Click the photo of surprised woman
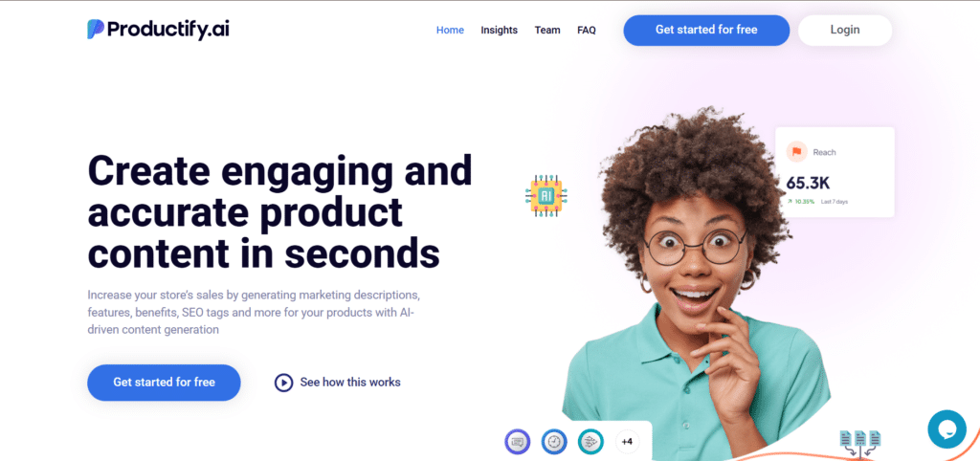The image size is (980, 461). (694, 281)
